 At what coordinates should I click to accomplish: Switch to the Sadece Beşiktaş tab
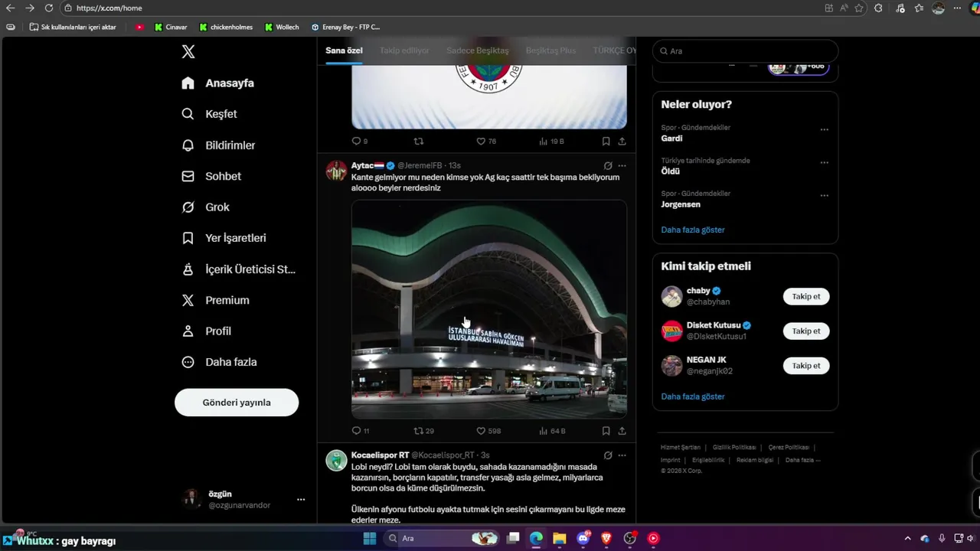[x=477, y=51]
